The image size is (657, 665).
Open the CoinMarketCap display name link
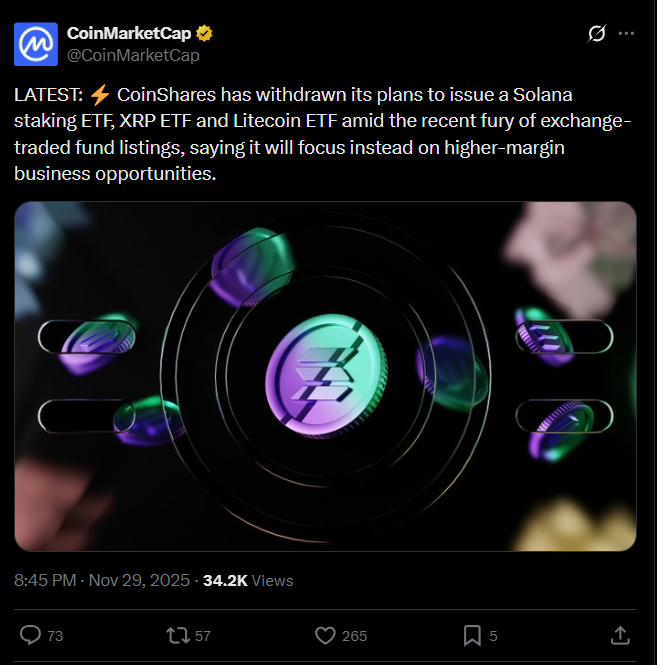[x=128, y=34]
